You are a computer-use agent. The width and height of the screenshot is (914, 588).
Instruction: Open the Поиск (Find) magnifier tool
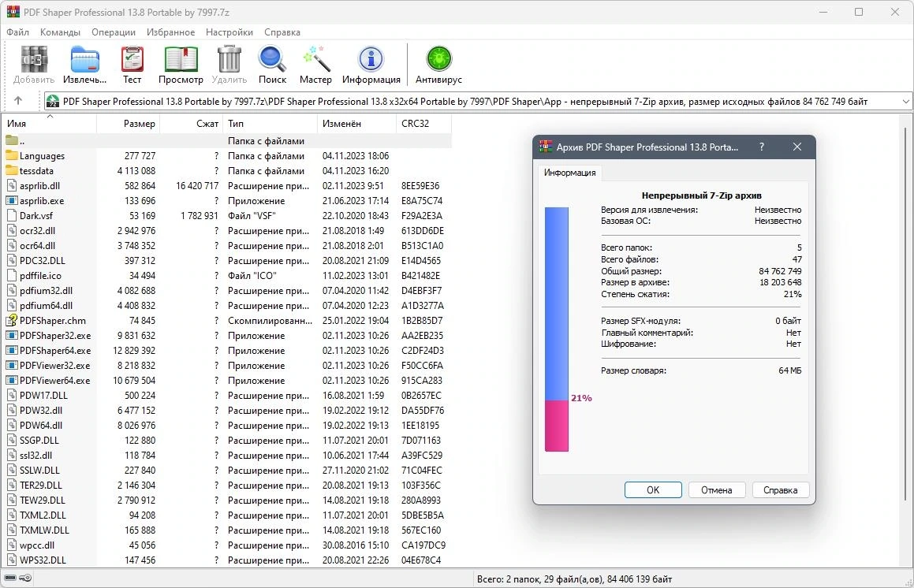tap(272, 59)
